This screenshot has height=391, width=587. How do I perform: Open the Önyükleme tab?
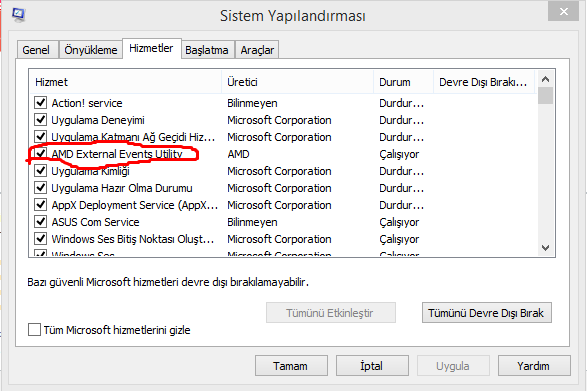coord(91,50)
